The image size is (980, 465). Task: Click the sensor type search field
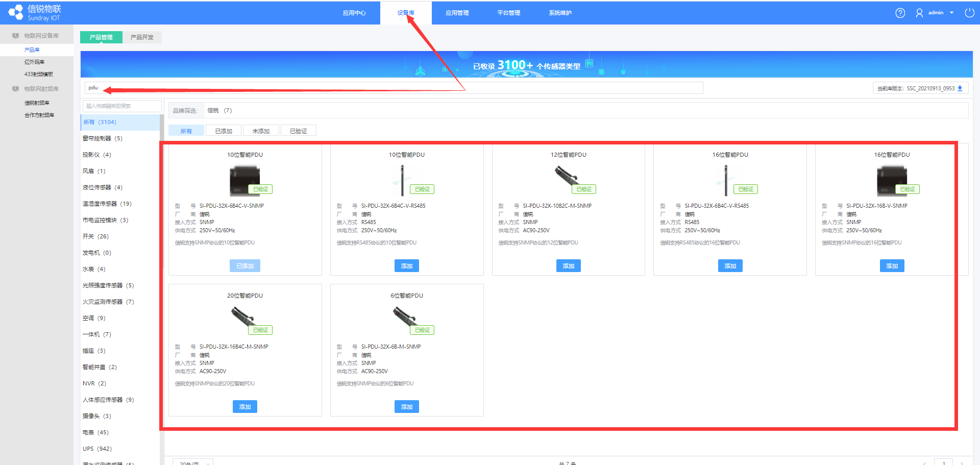(122, 106)
